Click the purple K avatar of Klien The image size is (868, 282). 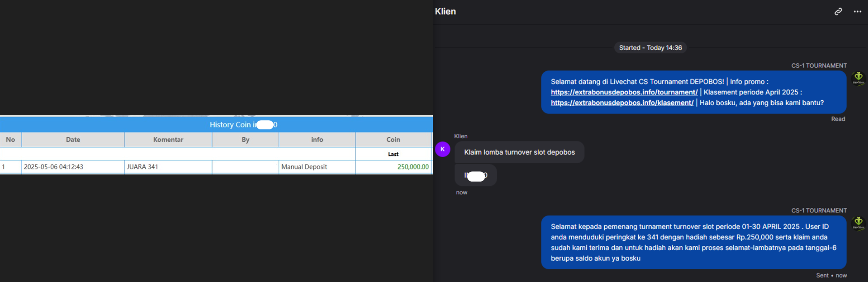click(443, 149)
